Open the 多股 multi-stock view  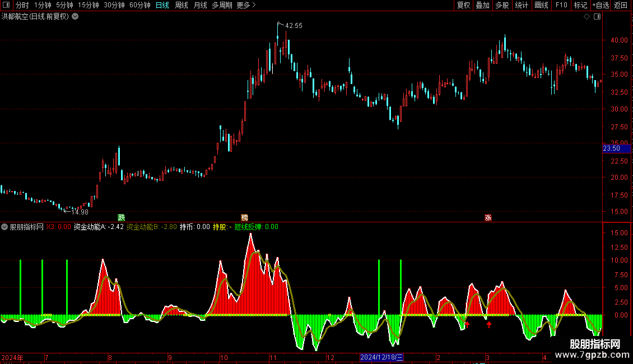pos(502,5)
